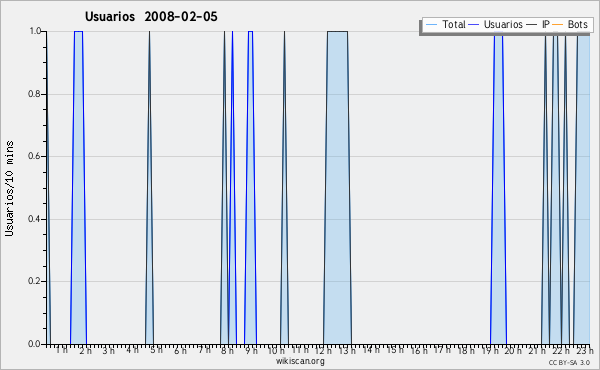The image size is (600, 370).
Task: Click the 21 h x-axis label
Action: [x=537, y=350]
